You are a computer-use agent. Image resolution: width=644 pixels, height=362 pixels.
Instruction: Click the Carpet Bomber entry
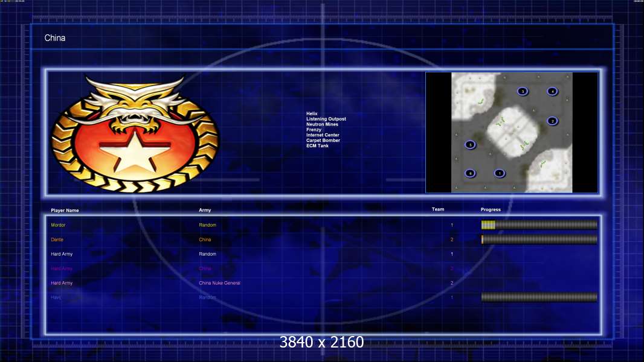(x=323, y=140)
